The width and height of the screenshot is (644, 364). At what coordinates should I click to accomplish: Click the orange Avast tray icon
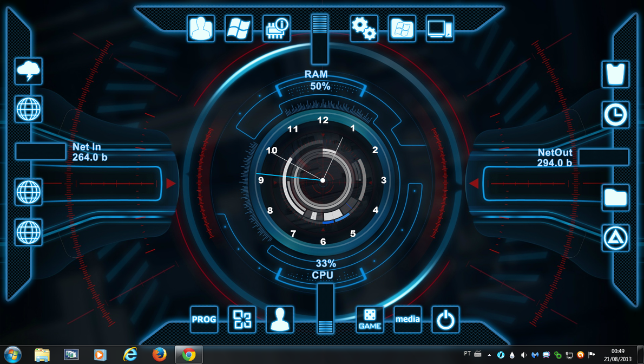click(580, 355)
